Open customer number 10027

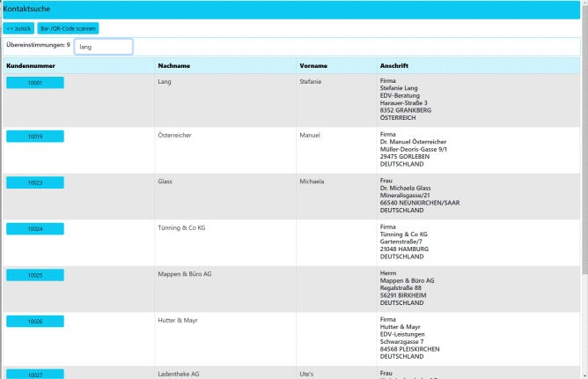[x=35, y=374]
